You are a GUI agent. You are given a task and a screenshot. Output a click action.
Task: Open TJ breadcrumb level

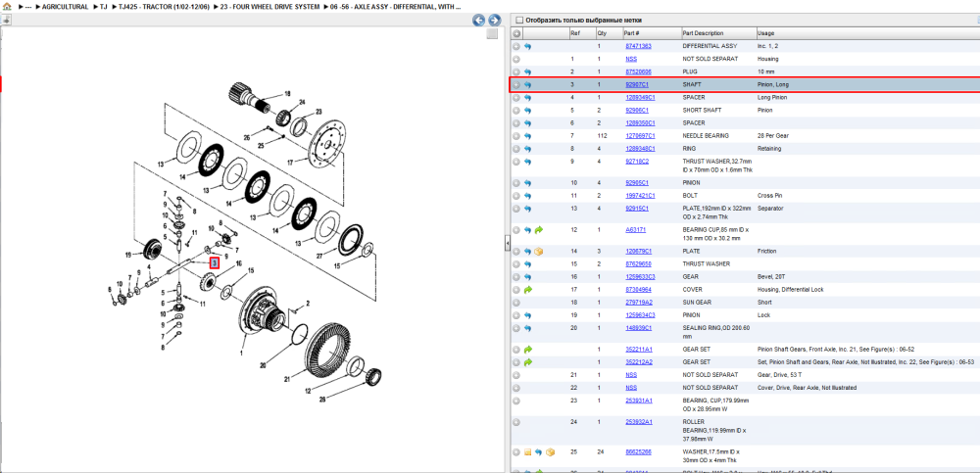(x=104, y=7)
